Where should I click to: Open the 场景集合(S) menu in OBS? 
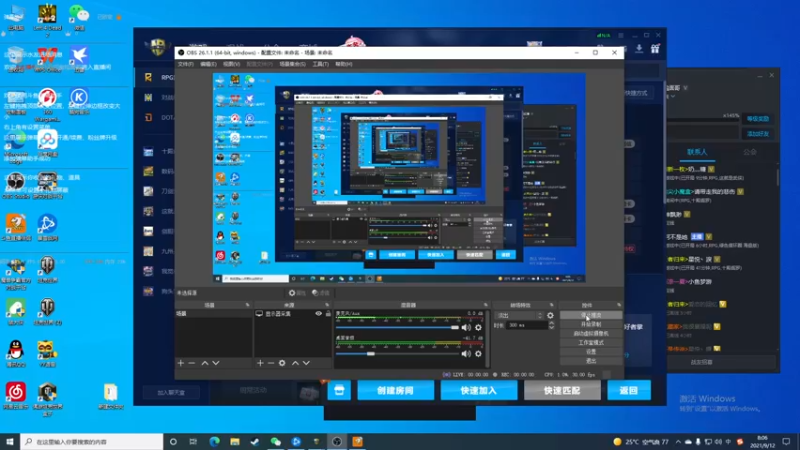292,64
